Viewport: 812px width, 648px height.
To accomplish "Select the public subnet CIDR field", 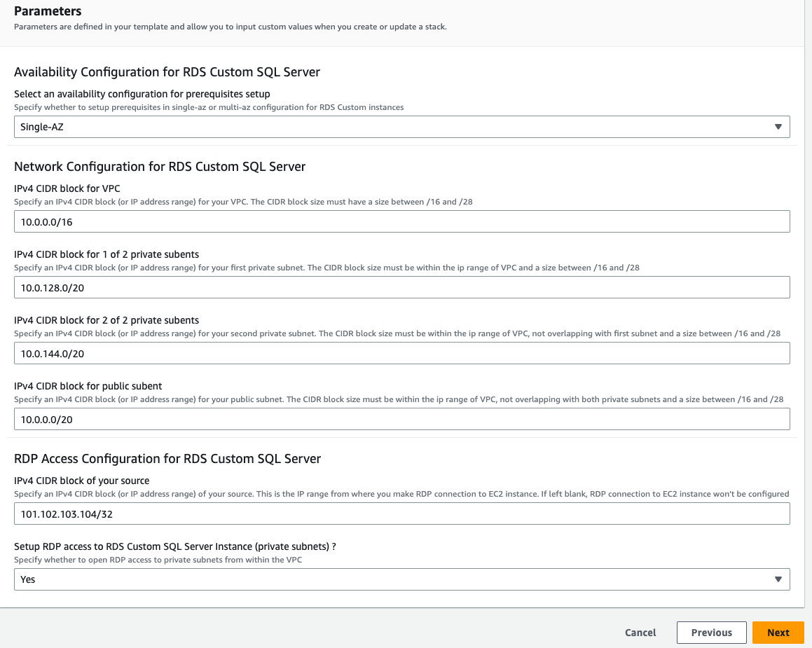I will click(401, 419).
